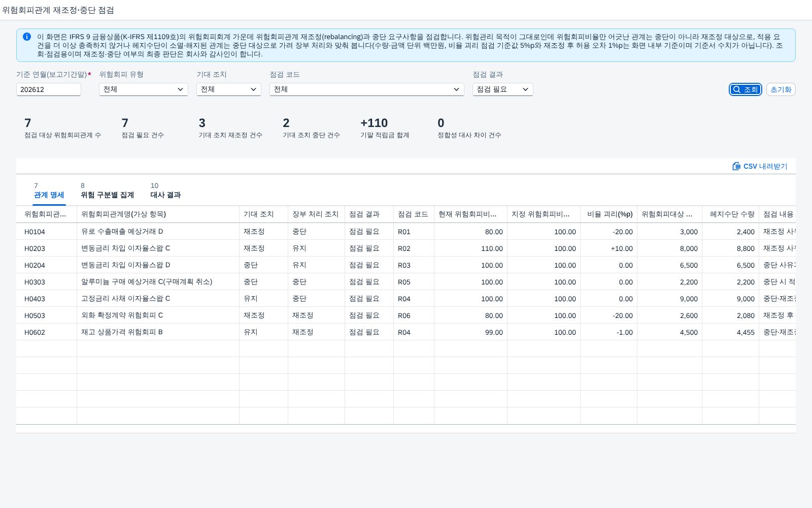Click the 장부 처리 조치 column header
Screen dimensions: 812x508
click(316, 214)
